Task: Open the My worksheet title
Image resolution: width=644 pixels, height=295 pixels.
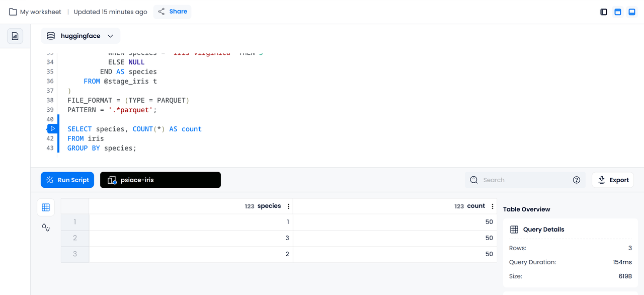Action: [41, 12]
